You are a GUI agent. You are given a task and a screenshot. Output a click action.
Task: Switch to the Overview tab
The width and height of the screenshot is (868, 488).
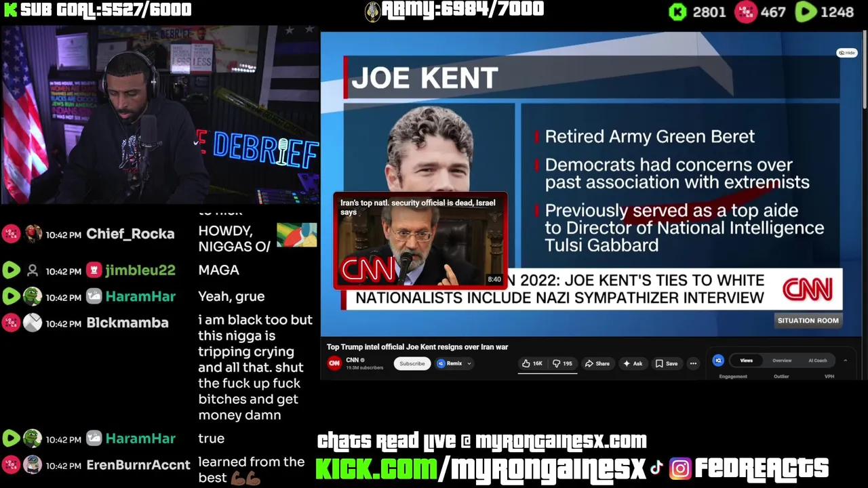coord(782,361)
